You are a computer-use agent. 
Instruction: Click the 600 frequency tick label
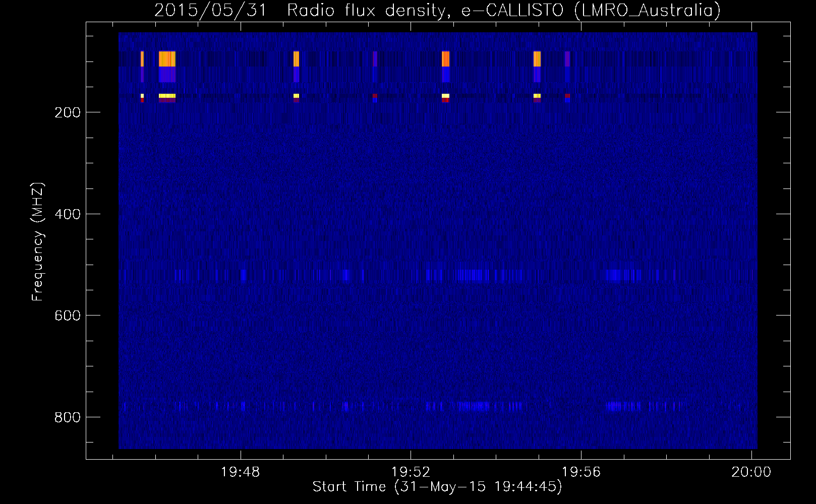click(x=68, y=316)
